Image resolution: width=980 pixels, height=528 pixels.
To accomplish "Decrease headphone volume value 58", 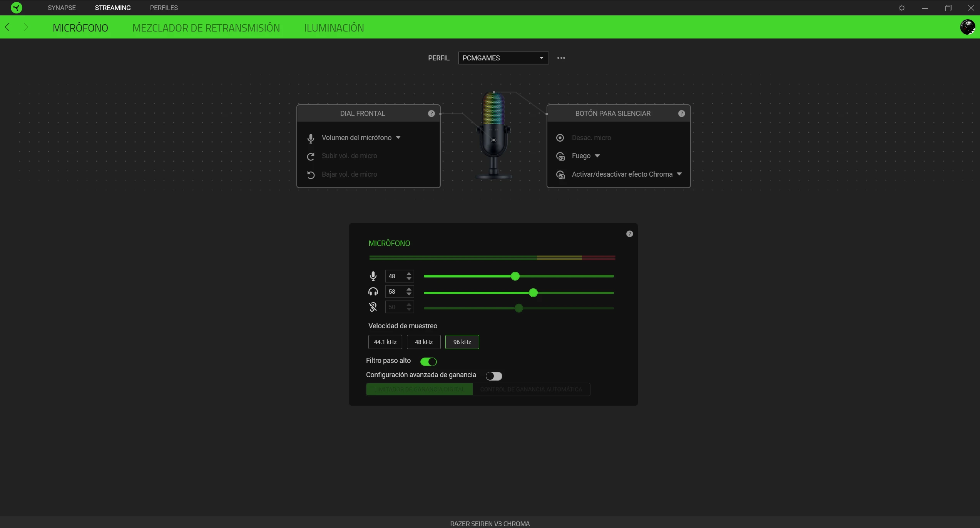I will click(x=409, y=294).
